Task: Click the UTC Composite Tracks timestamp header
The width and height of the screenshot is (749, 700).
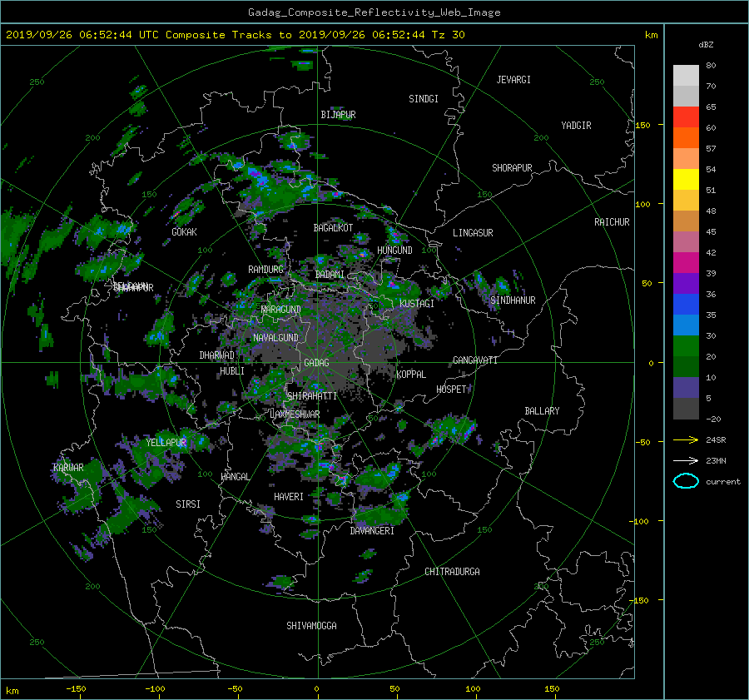Action: (235, 35)
